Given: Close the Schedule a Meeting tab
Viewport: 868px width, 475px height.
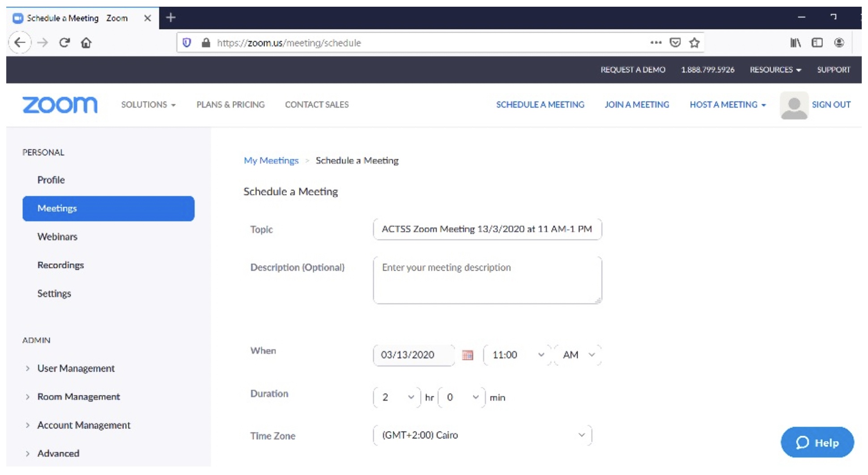Looking at the screenshot, I should click(x=147, y=18).
